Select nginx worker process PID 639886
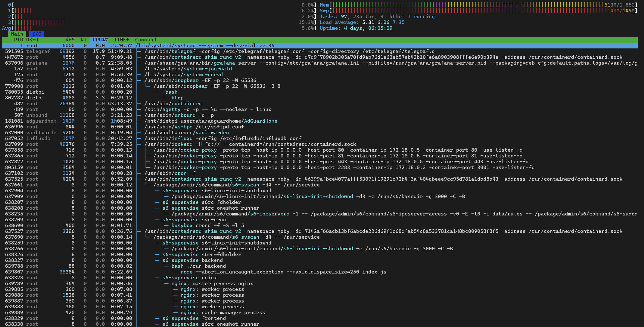 pos(320,295)
